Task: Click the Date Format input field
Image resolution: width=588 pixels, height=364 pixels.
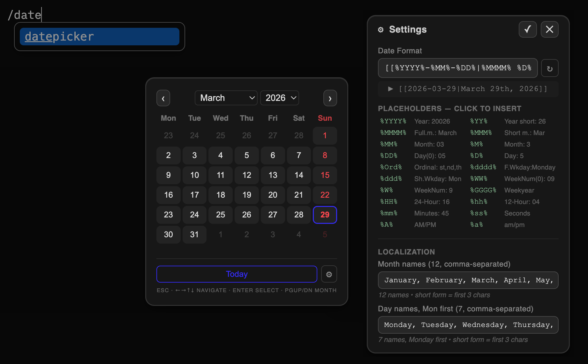Action: tap(457, 68)
